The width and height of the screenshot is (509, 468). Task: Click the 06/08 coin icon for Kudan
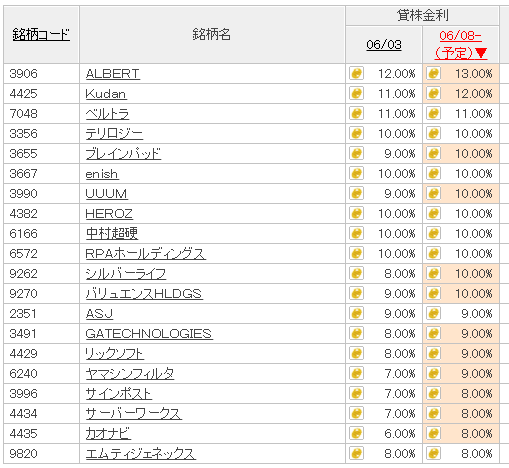[x=434, y=93]
